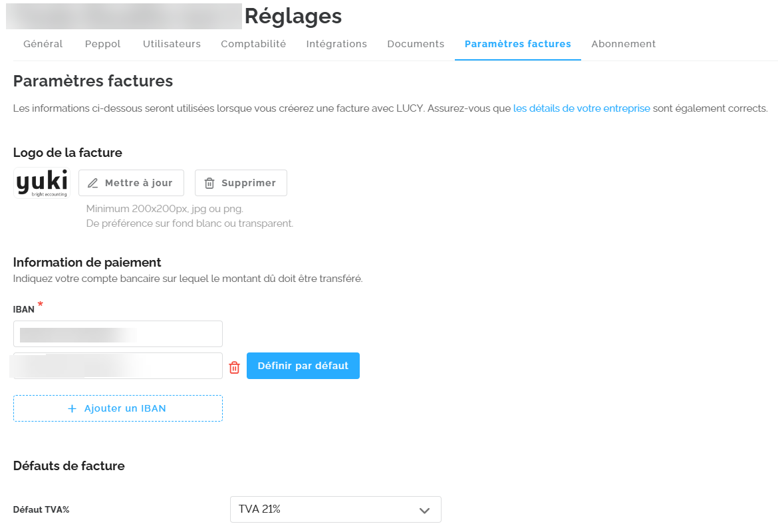This screenshot has width=778, height=532.
Task: Switch to the Peppol tab
Action: [x=102, y=44]
